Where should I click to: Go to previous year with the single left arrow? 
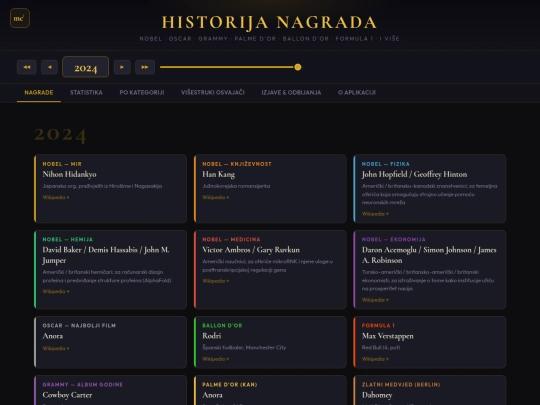coord(49,67)
